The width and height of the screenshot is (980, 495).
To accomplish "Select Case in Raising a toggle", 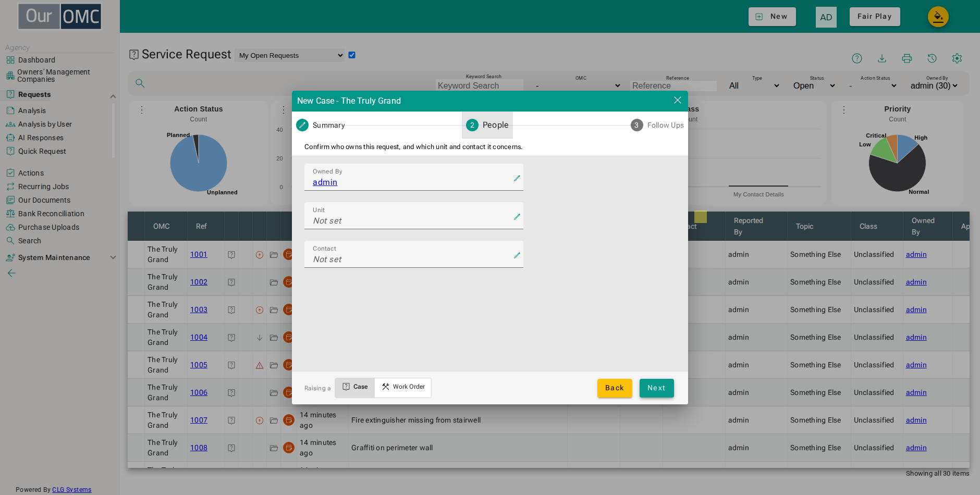I will (355, 387).
